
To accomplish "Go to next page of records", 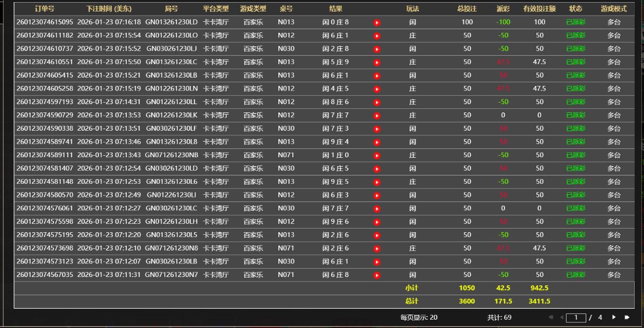I will [614, 317].
